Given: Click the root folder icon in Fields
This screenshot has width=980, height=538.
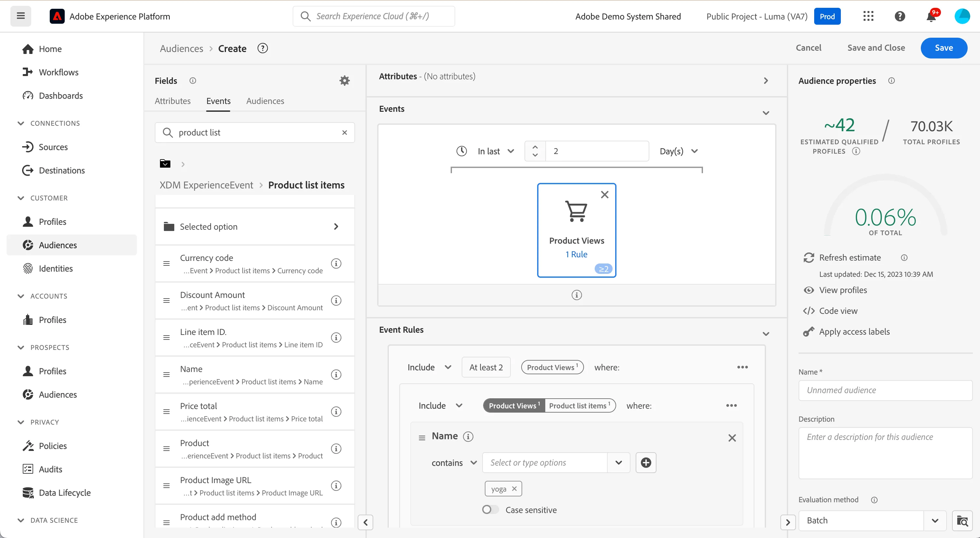Looking at the screenshot, I should (x=165, y=164).
